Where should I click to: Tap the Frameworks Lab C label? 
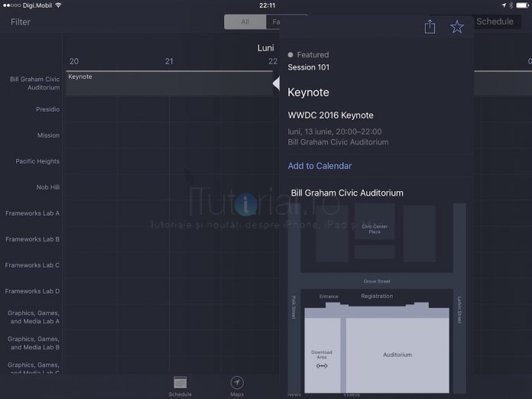[x=32, y=265]
